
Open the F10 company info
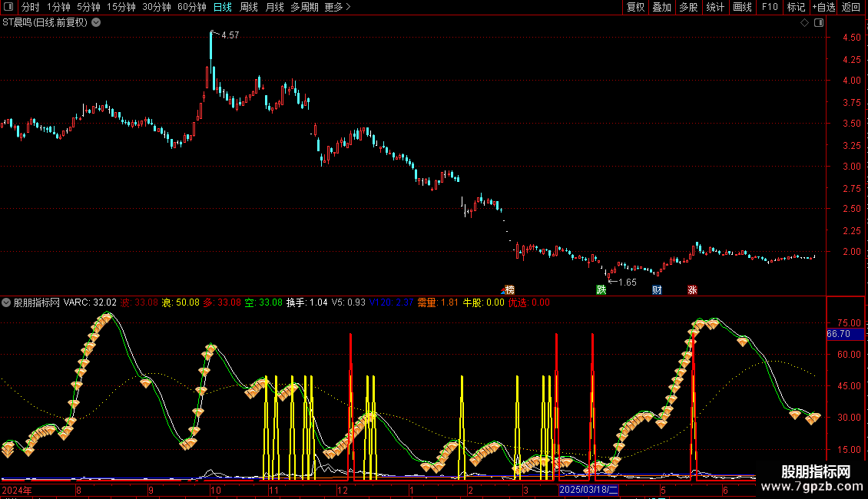click(x=770, y=7)
